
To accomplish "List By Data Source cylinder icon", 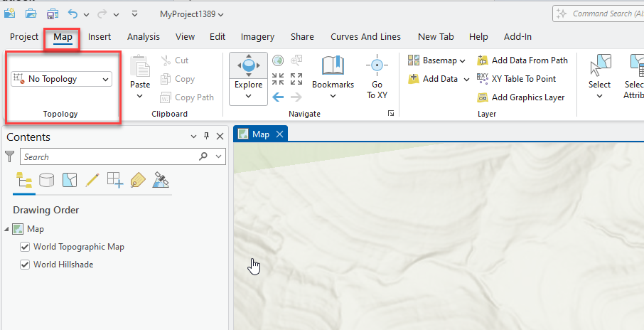I will pyautogui.click(x=46, y=180).
